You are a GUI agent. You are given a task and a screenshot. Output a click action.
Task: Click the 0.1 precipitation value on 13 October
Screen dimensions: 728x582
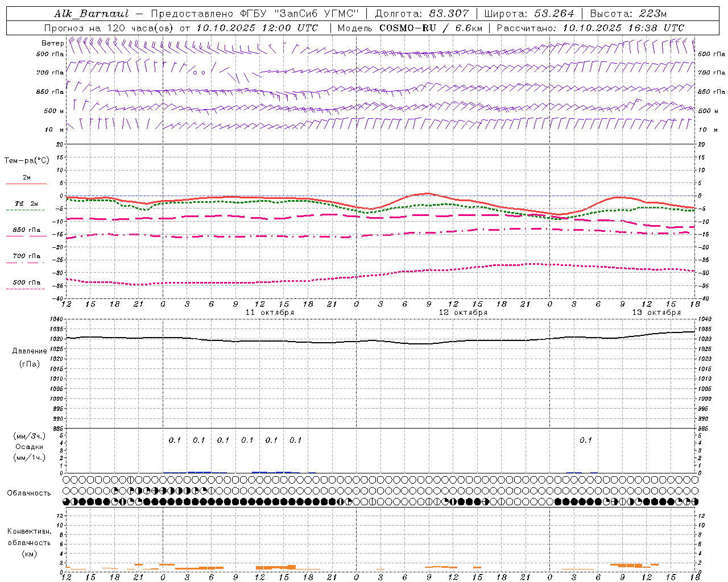[x=586, y=440]
